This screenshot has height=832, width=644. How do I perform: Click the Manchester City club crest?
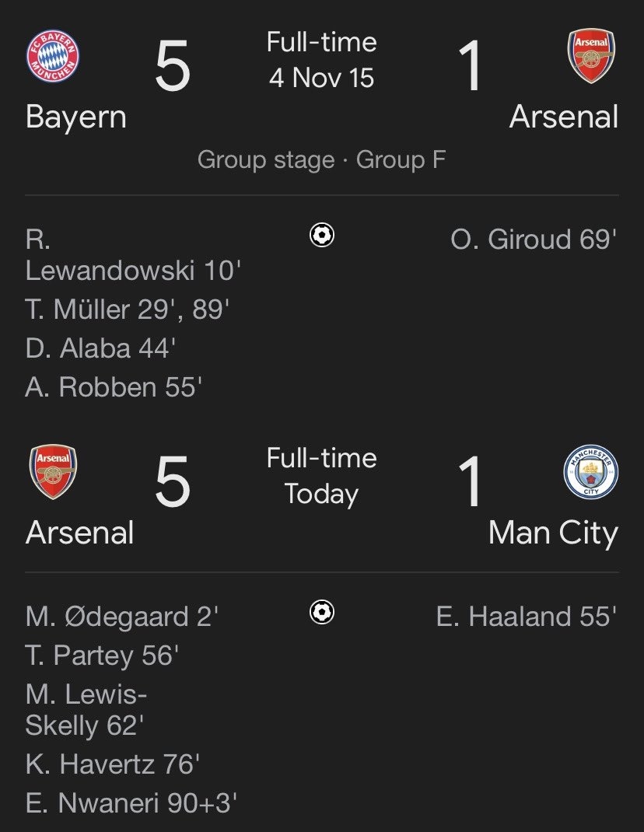tap(591, 472)
